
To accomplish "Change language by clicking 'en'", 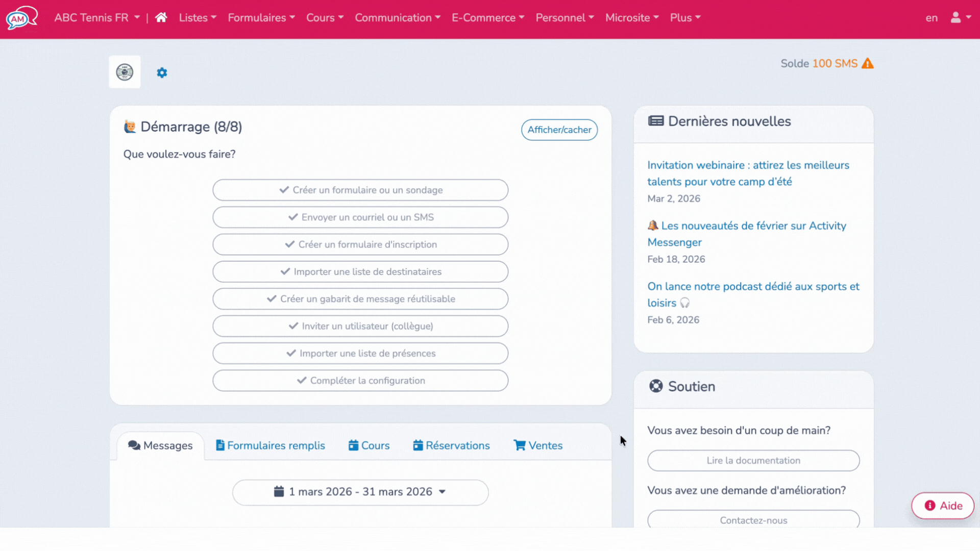I will pyautogui.click(x=932, y=17).
